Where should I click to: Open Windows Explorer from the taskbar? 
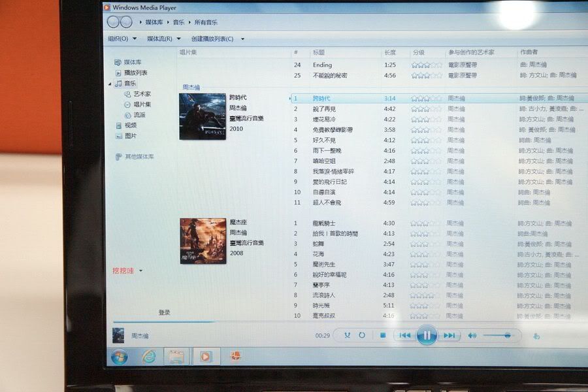point(176,357)
